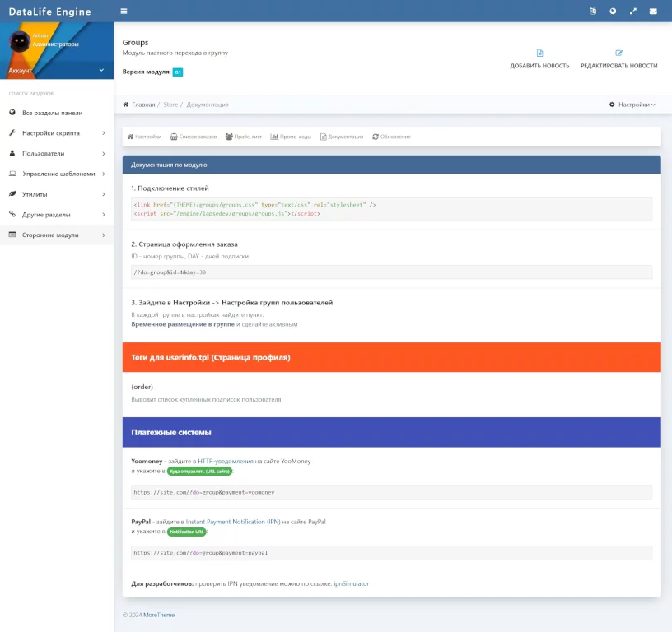Click the Admin avatar picture
Screen dimensions: 672x632
[x=19, y=42]
